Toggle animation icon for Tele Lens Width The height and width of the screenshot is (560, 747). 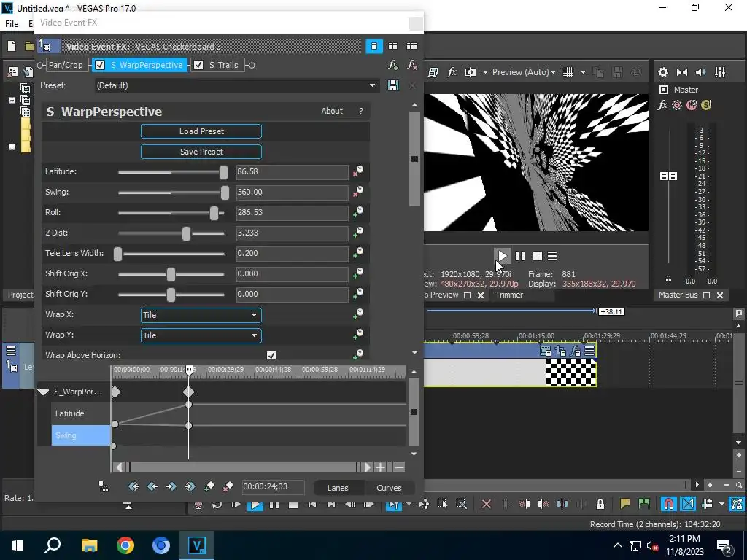[x=357, y=253]
